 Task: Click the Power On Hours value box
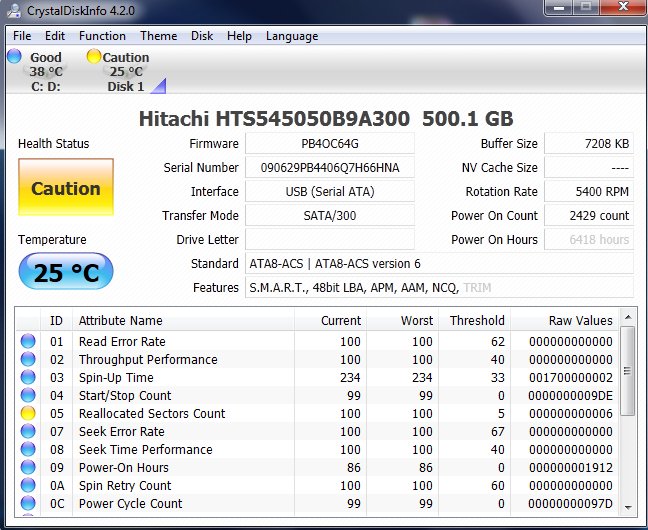[x=588, y=239]
